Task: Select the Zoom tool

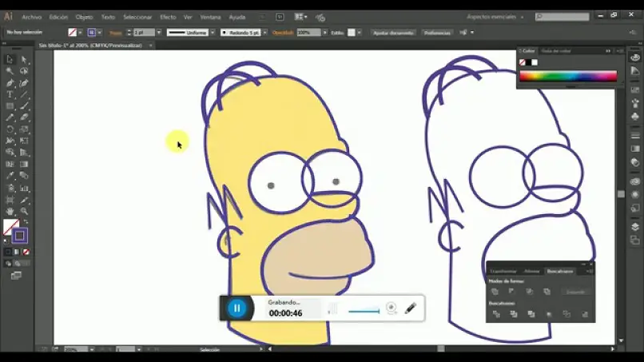Action: pos(24,212)
